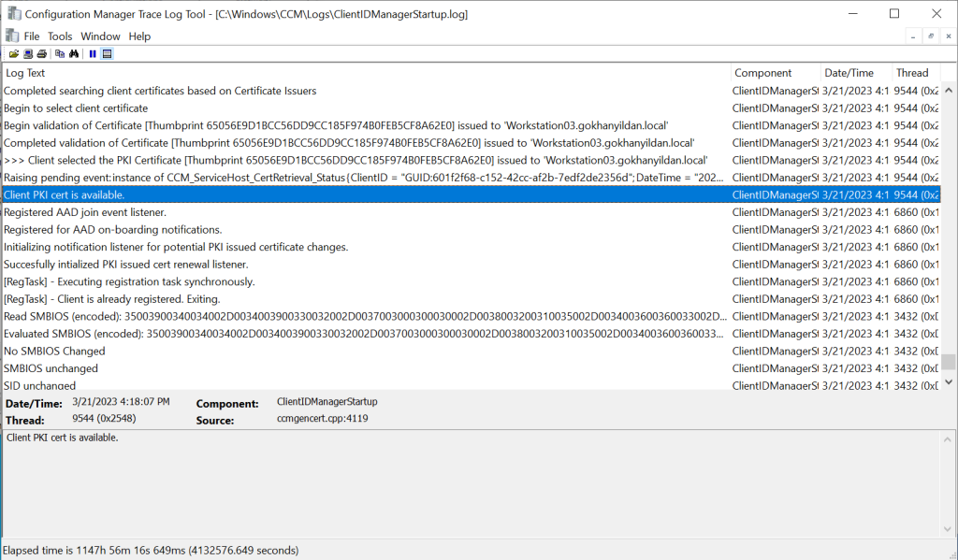Select row 'SMBIOS unchanged'
The height and width of the screenshot is (560, 958).
coord(471,369)
